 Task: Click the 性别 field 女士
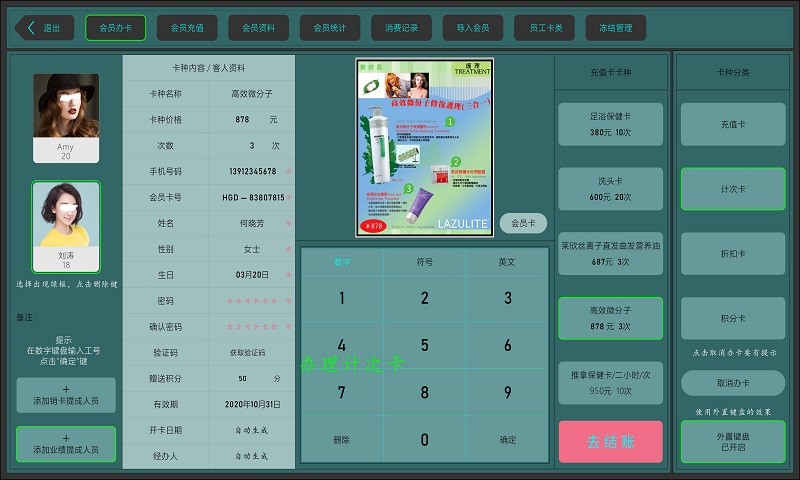click(252, 249)
